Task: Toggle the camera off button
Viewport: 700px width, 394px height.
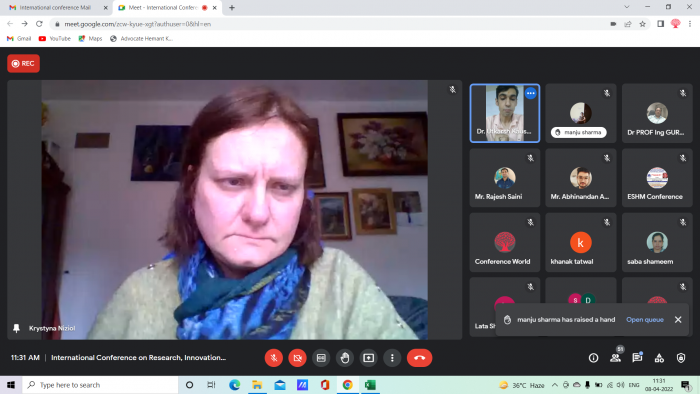Action: point(297,358)
